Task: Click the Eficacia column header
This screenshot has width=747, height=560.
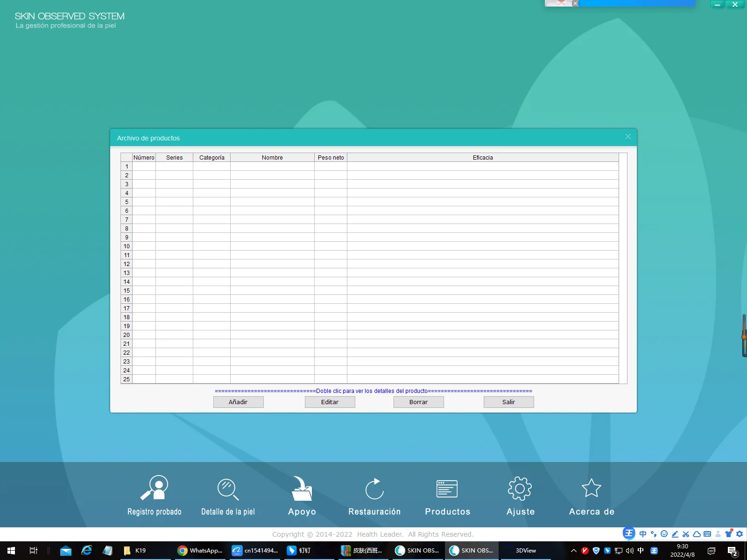Action: 482,158
